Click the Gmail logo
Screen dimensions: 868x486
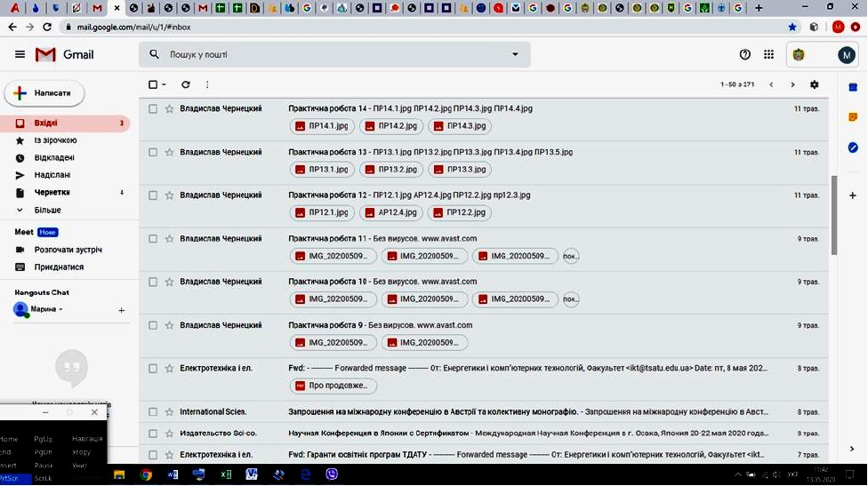click(x=64, y=54)
